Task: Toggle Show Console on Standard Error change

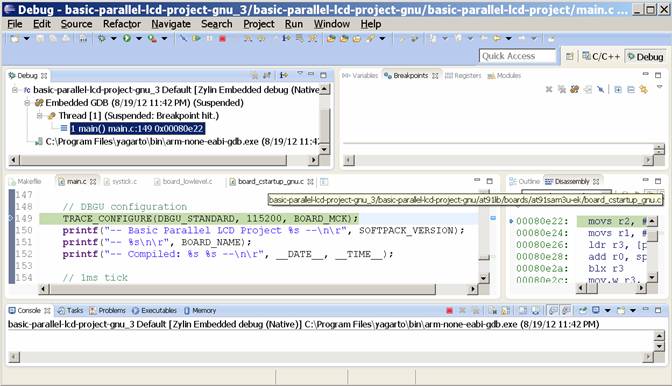Action: 566,310
